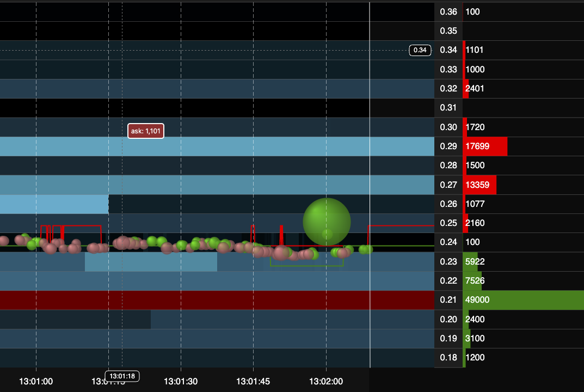Screen dimensions: 584x392
Task: Click the 13:01:00 time axis label
Action: click(x=36, y=381)
